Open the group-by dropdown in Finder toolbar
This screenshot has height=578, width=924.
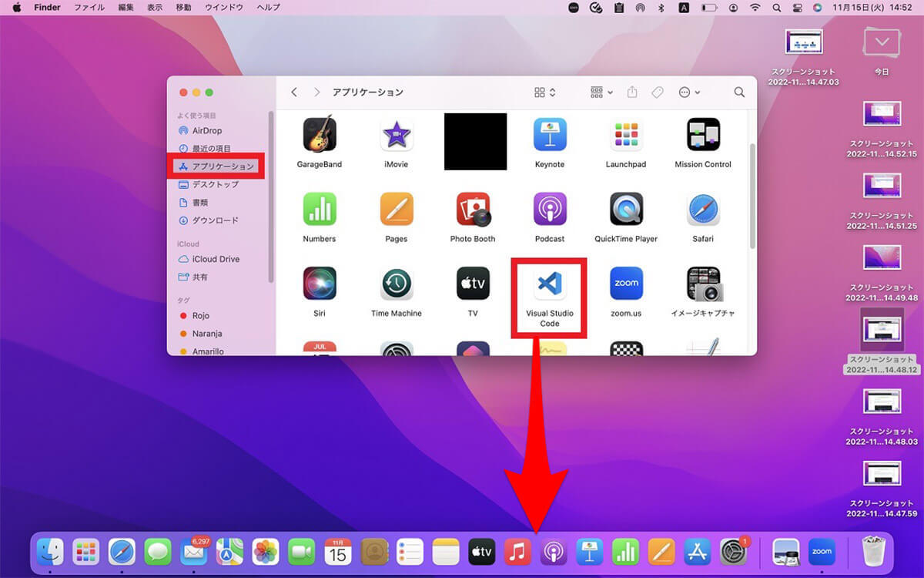601,92
